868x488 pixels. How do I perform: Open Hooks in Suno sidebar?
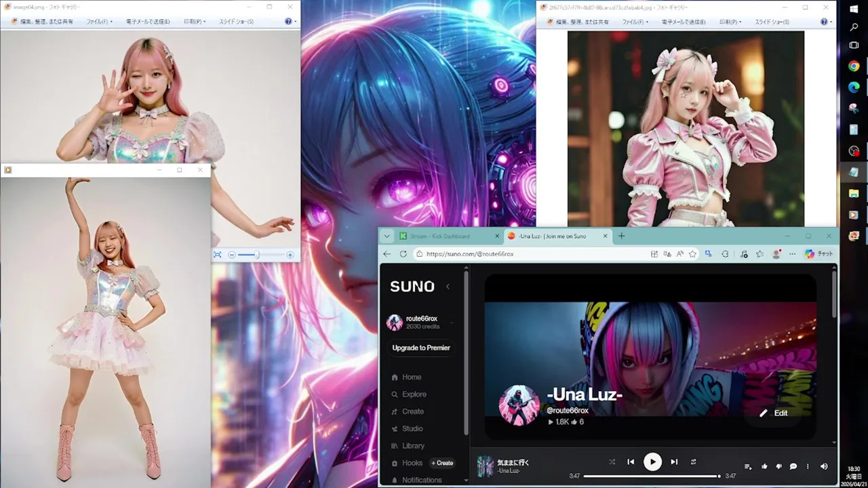pos(407,463)
